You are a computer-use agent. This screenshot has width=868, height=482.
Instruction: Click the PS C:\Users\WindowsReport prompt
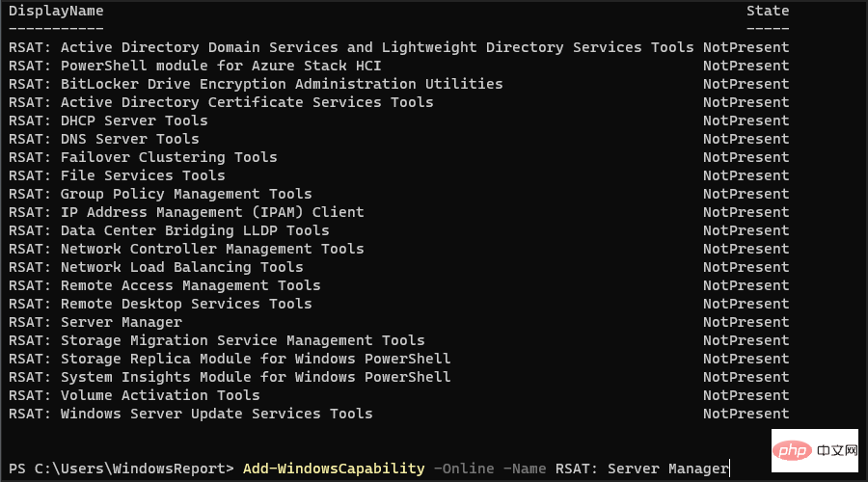click(122, 469)
